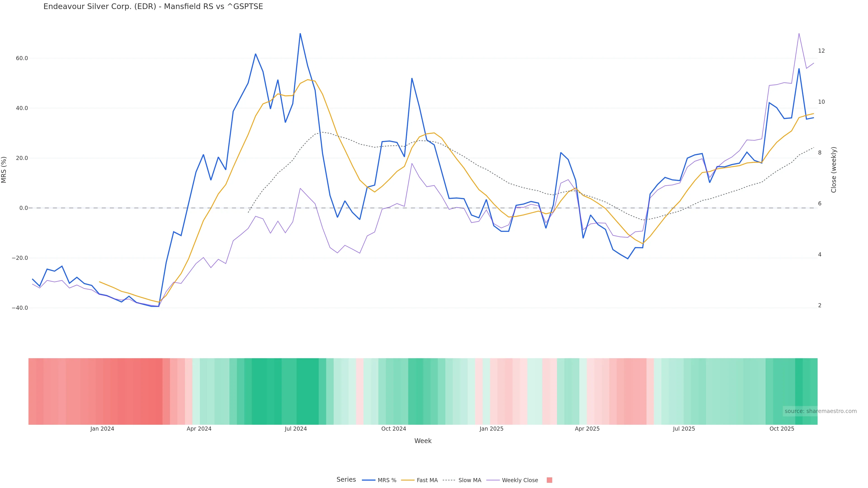Click the Apr 2024 x-axis tick label
Screen dimensions: 868x488
tap(199, 429)
